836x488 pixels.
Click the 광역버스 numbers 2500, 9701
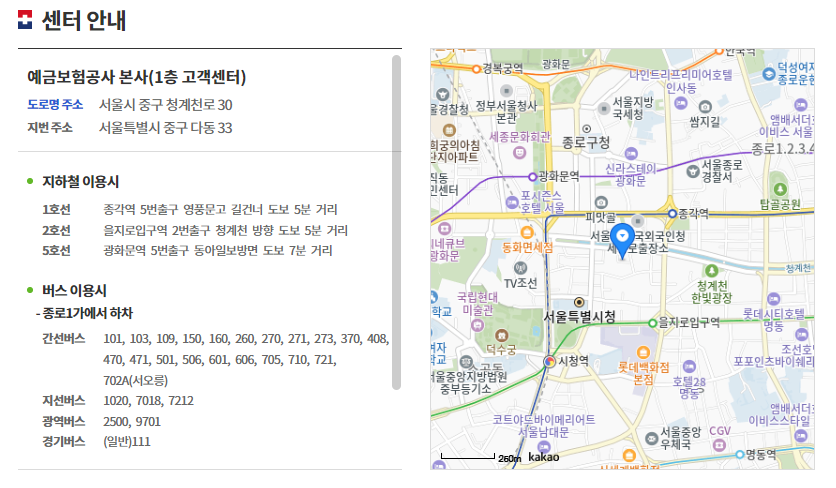(x=132, y=421)
